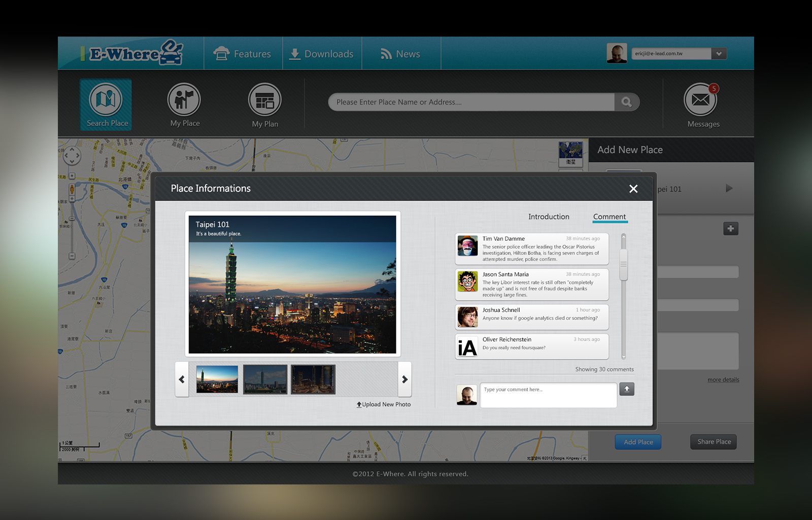
Task: Open the My Plan calendar icon
Action: click(264, 100)
